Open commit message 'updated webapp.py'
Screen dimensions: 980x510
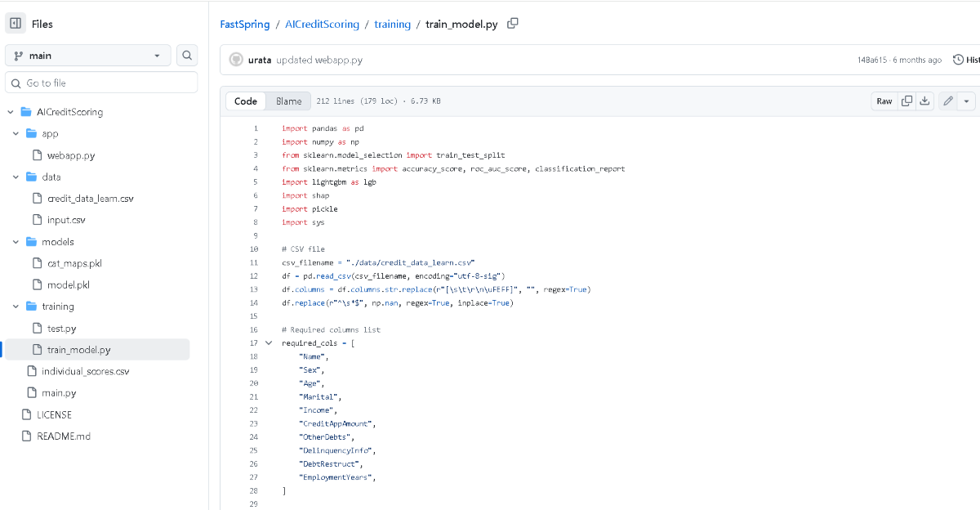pyautogui.click(x=319, y=60)
